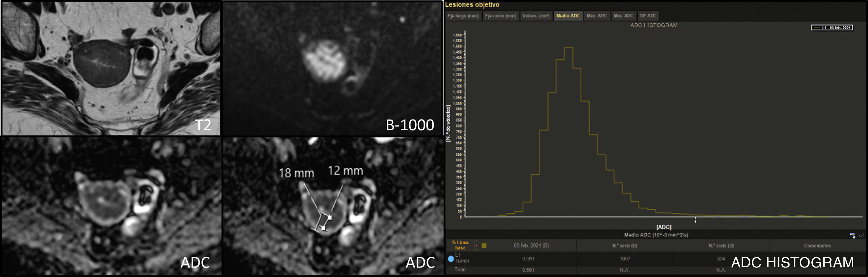
Task: Click the 18 mm measurement label
Action: pyautogui.click(x=296, y=173)
